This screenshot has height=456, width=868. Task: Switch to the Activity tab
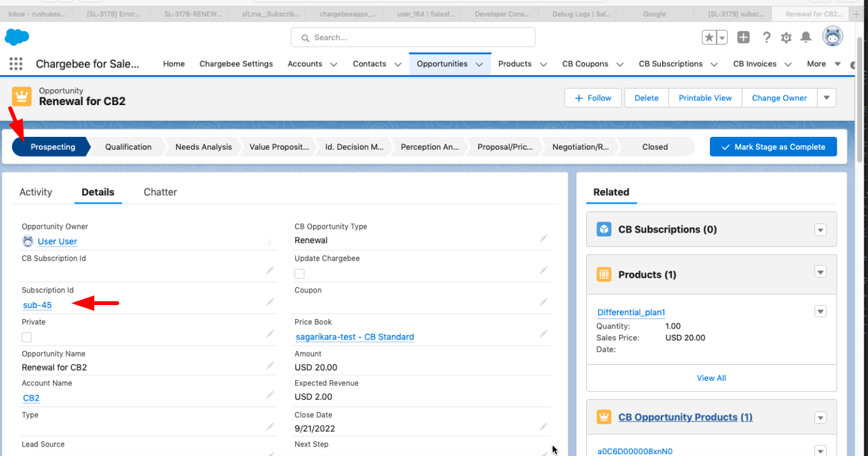(36, 192)
